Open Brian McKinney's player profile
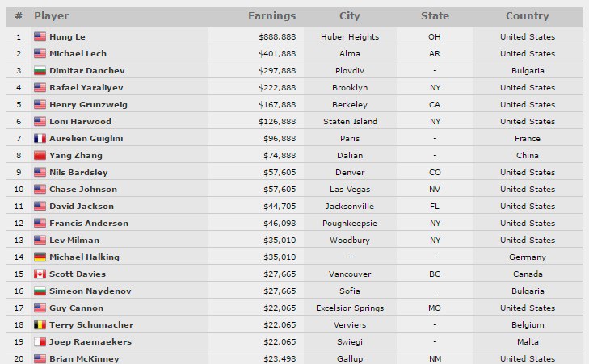 82,358
